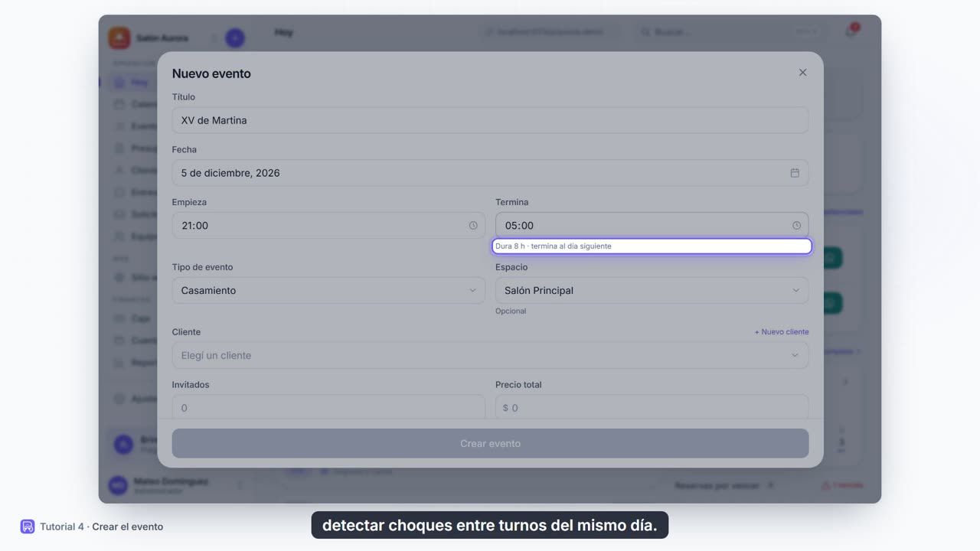
Task: Open the Espacio dropdown showing Salón Principal
Action: point(652,291)
